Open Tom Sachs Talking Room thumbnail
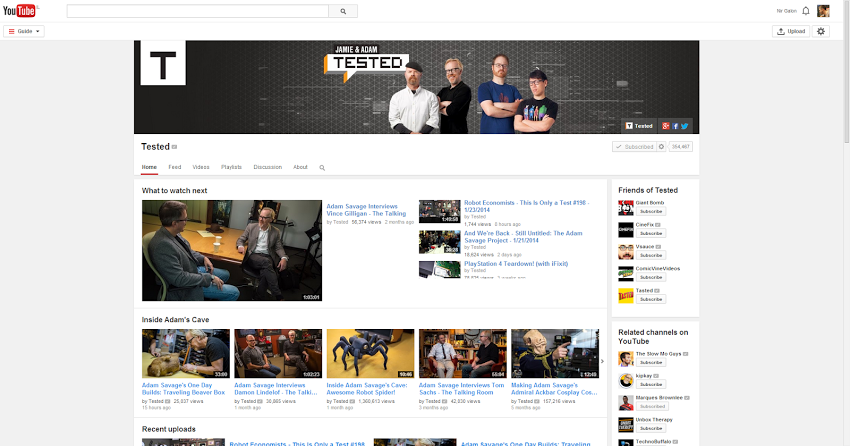Screen dimensions: 850x446 pyautogui.click(x=463, y=353)
